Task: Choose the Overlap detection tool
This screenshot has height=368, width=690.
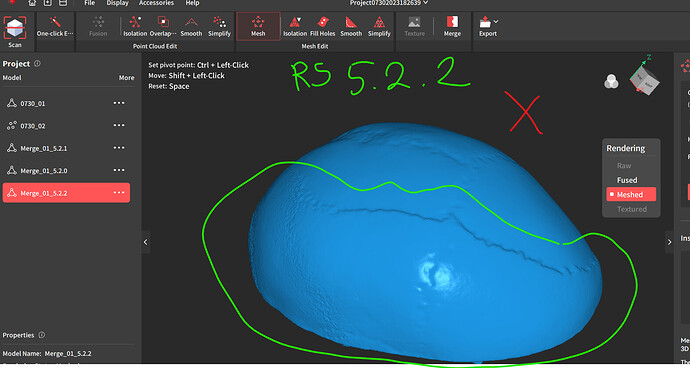Action: click(163, 26)
